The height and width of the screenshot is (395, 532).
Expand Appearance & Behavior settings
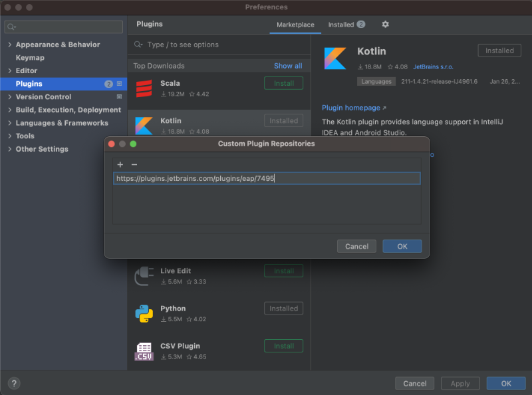[9, 45]
